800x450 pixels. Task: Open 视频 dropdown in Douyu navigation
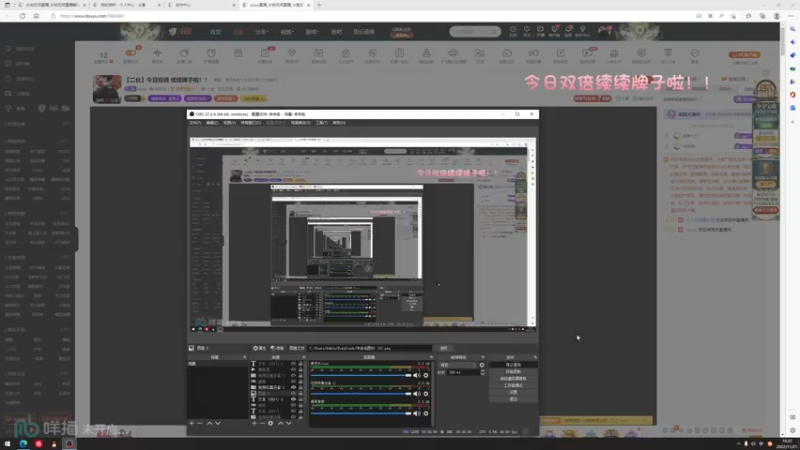click(x=287, y=32)
